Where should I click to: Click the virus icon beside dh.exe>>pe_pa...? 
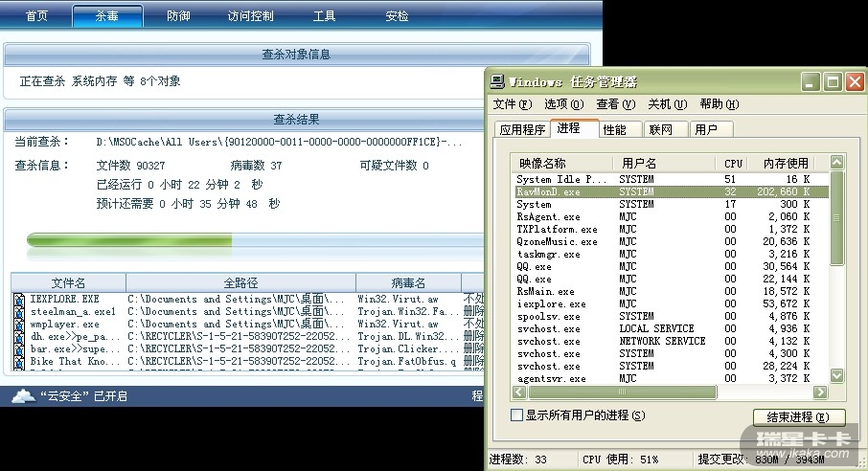coord(19,337)
